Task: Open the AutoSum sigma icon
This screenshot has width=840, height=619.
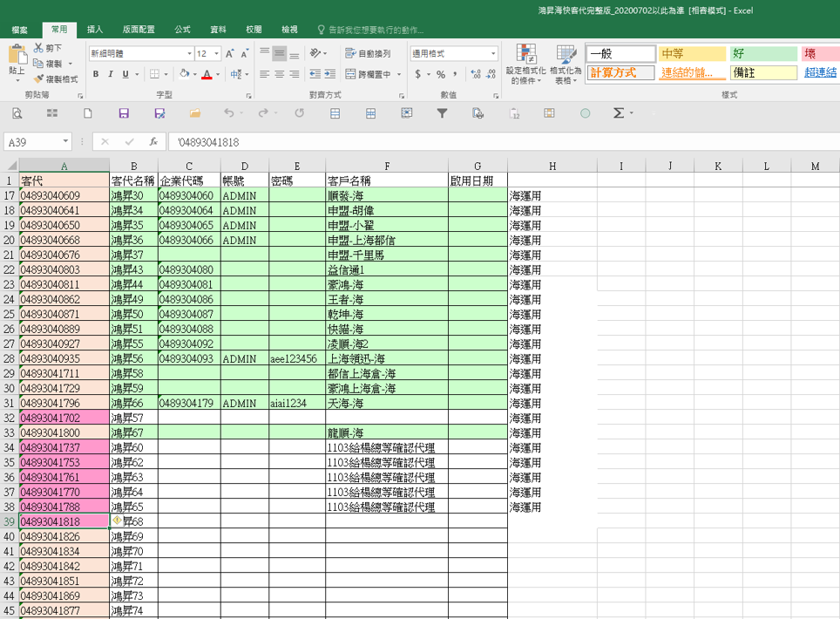Action: click(619, 113)
